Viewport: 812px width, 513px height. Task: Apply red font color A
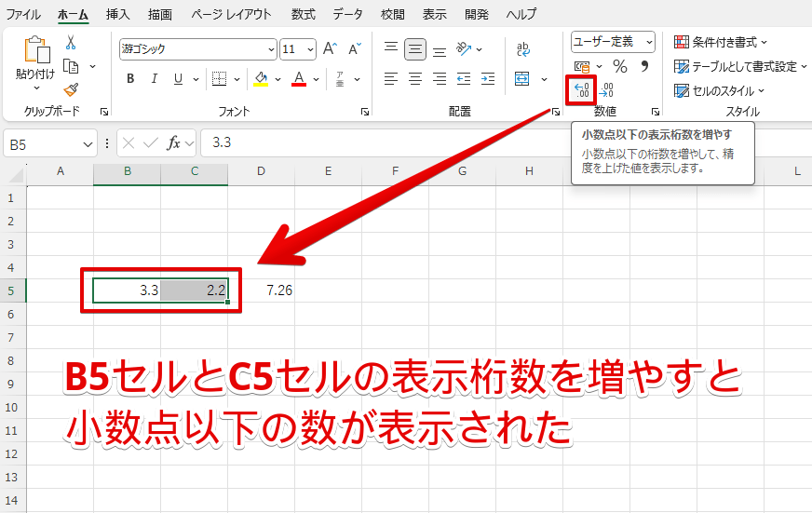point(299,79)
